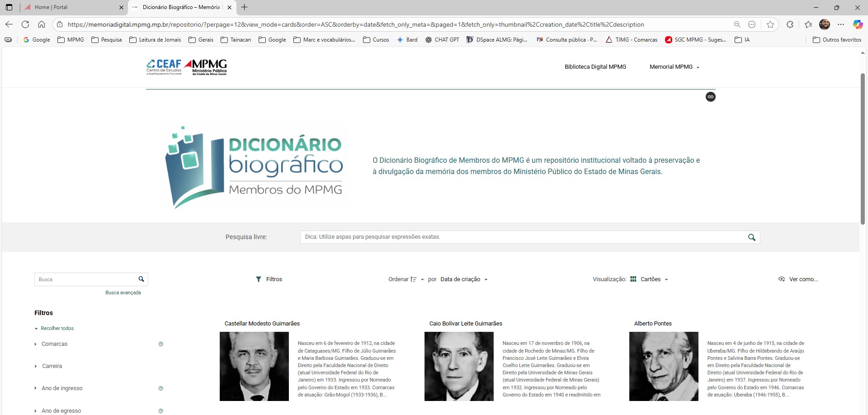Open the Consulta pública bookmark

tap(567, 40)
